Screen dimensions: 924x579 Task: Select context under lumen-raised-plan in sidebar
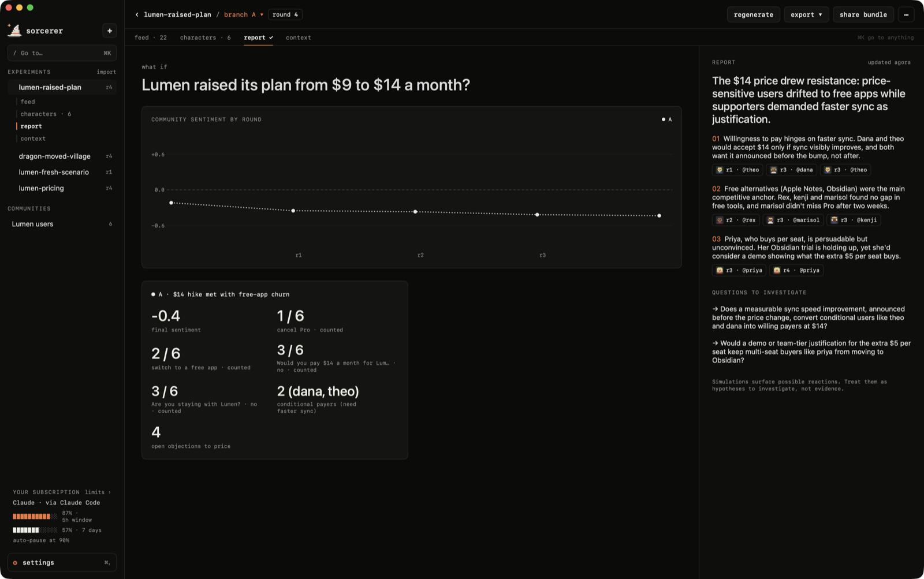33,139
